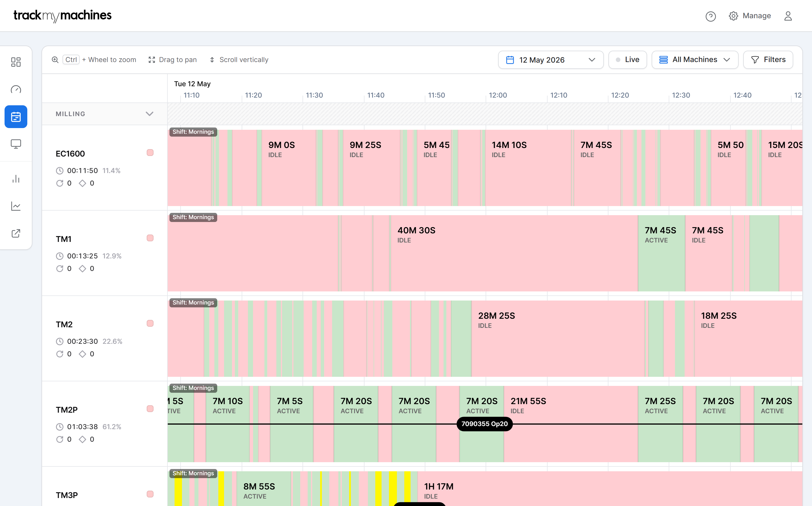Click the TM2P machine name

tap(67, 410)
